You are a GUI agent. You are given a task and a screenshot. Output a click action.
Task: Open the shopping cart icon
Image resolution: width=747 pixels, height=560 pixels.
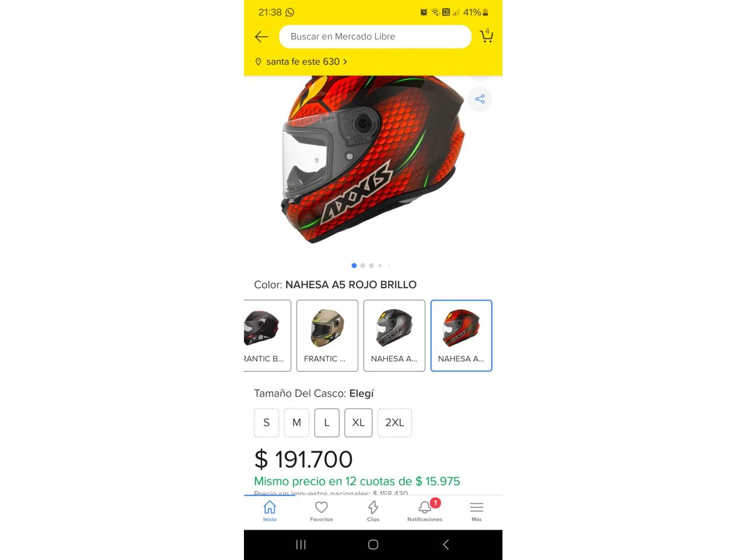486,36
